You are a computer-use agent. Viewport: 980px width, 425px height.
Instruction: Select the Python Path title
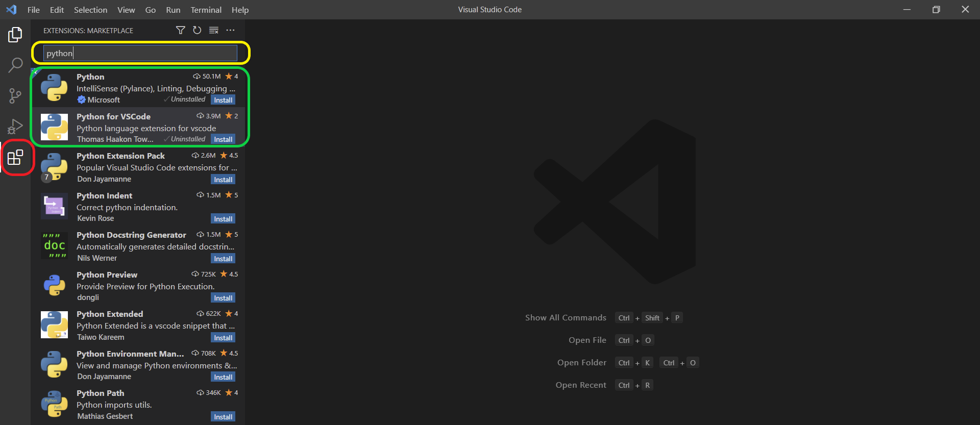coord(100,393)
